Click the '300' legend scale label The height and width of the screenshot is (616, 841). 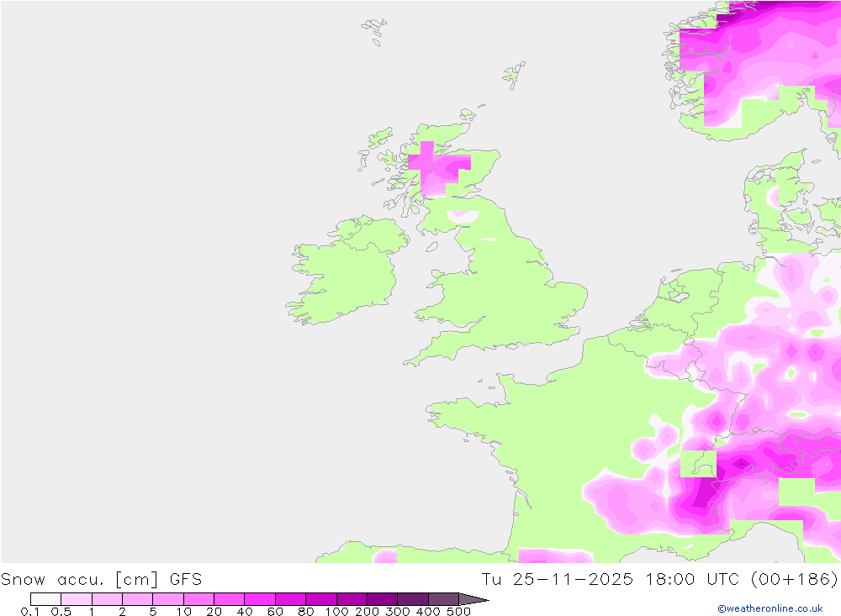click(x=398, y=612)
